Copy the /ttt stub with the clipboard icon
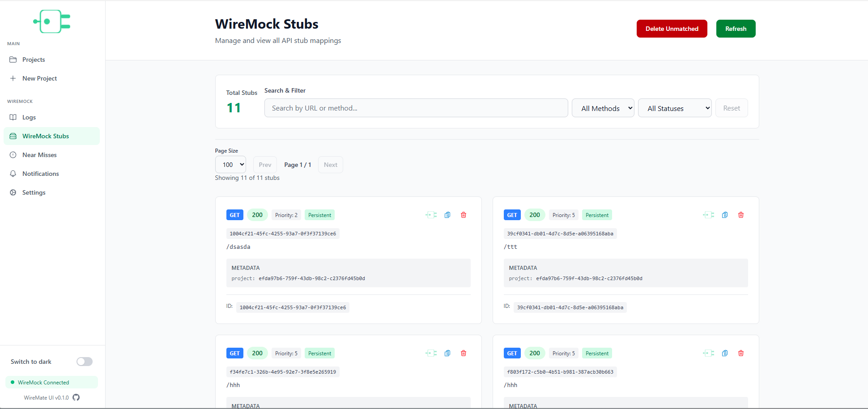The width and height of the screenshot is (868, 409). (725, 215)
